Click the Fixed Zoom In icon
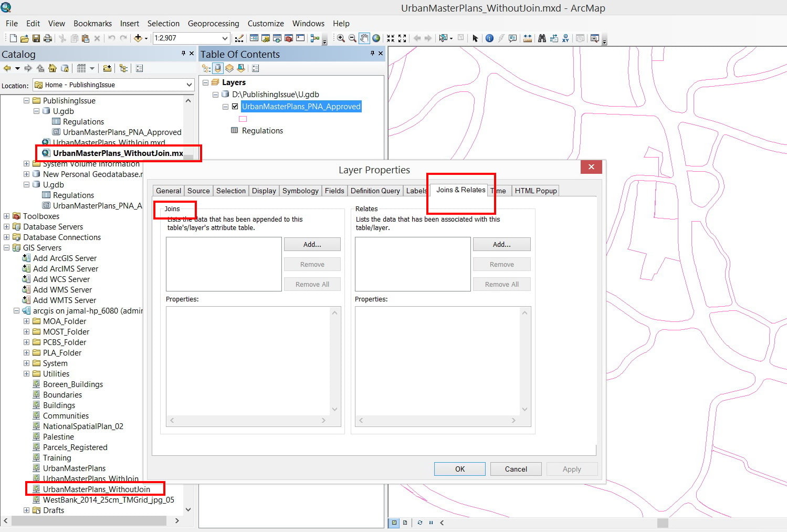Viewport: 787px width, 532px height. (x=391, y=38)
